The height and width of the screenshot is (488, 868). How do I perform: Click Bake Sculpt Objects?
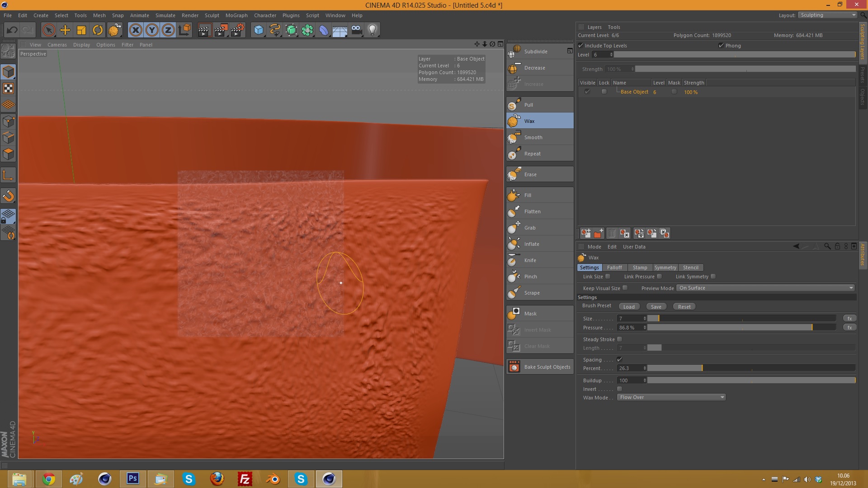[x=547, y=367]
